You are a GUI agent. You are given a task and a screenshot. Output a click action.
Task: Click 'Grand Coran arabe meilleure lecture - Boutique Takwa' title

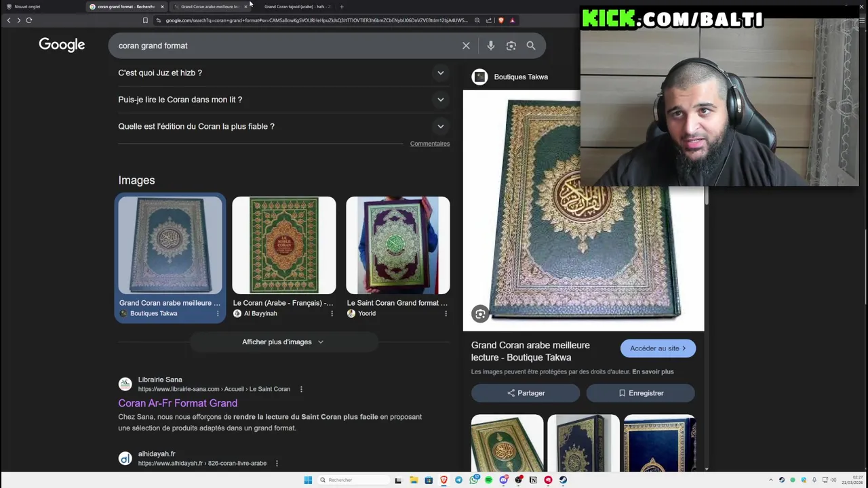pyautogui.click(x=530, y=351)
